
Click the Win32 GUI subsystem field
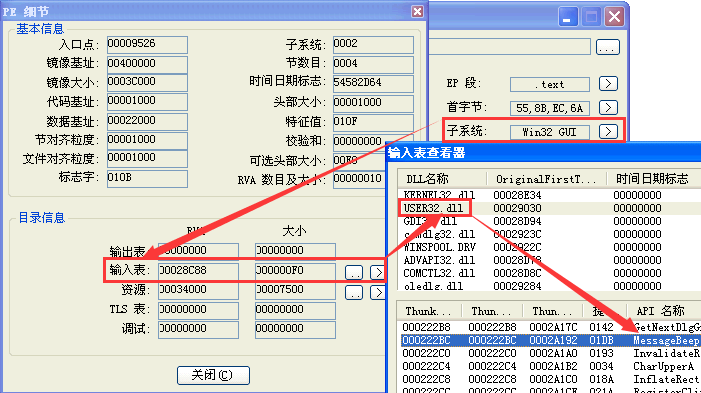[x=549, y=132]
